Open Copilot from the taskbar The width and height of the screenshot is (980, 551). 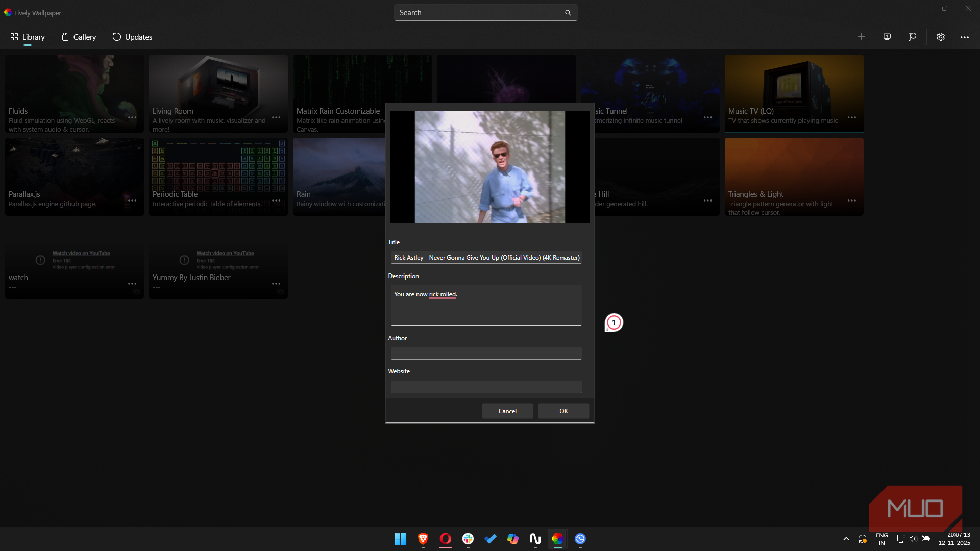512,539
